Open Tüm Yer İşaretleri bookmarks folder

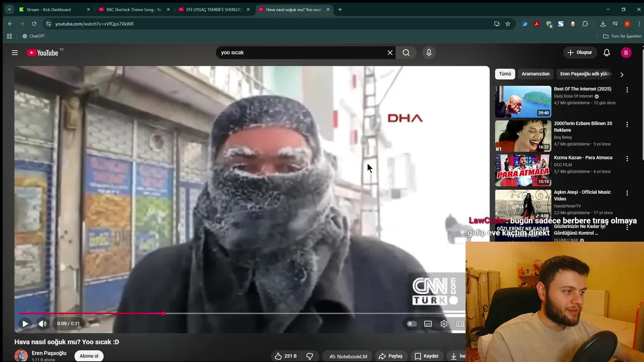[x=622, y=36]
